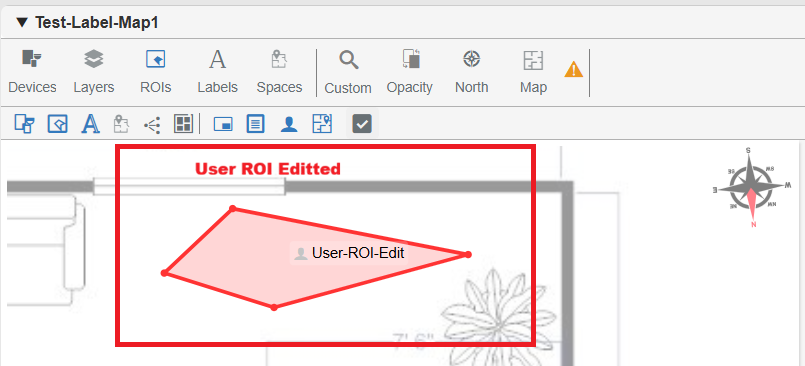Click the compass rose on the map

coord(752,187)
